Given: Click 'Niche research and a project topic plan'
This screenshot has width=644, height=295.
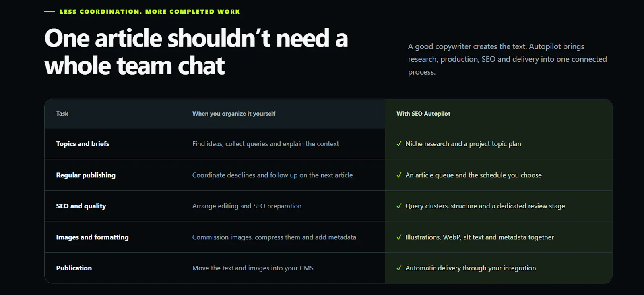Looking at the screenshot, I should (463, 144).
